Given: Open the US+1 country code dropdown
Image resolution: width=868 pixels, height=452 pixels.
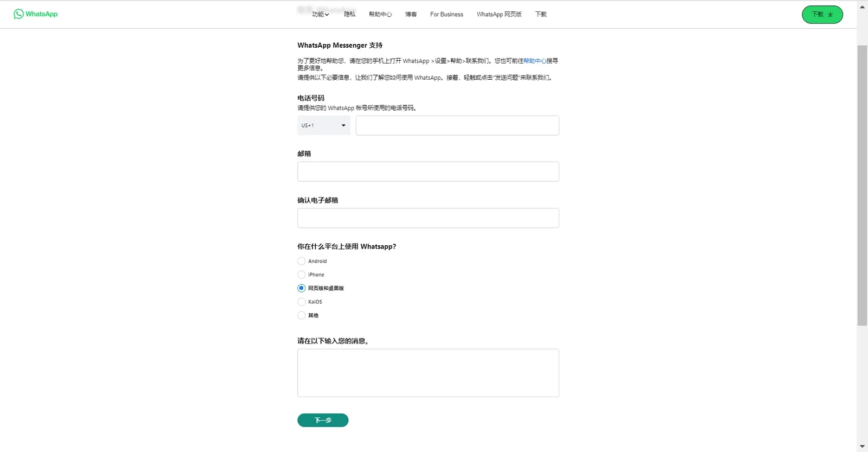Looking at the screenshot, I should (323, 125).
